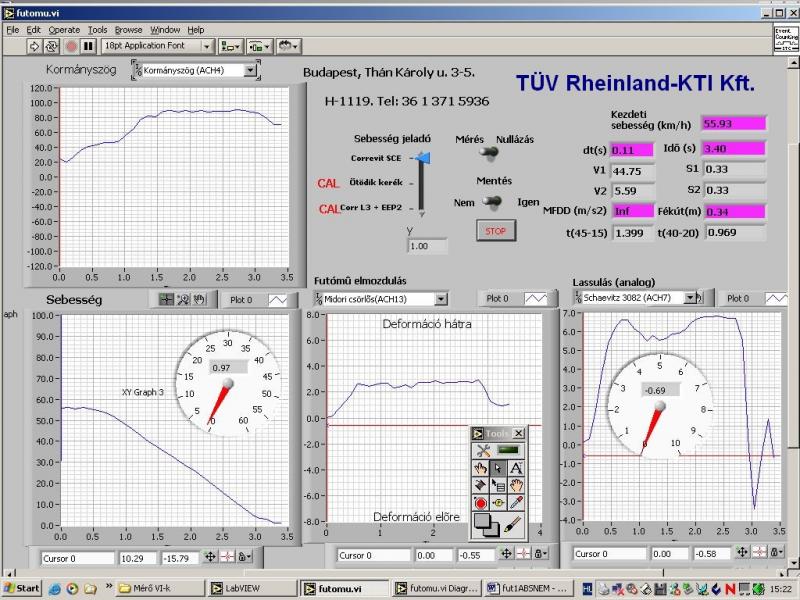Screen dimensions: 800x600
Task: Open the Edit menu
Action: tap(33, 30)
